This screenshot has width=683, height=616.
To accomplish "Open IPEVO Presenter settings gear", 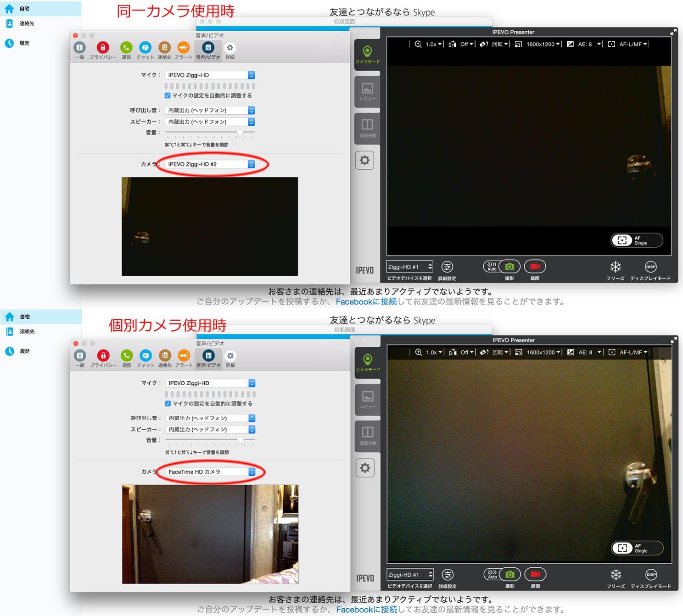I will coord(365,160).
